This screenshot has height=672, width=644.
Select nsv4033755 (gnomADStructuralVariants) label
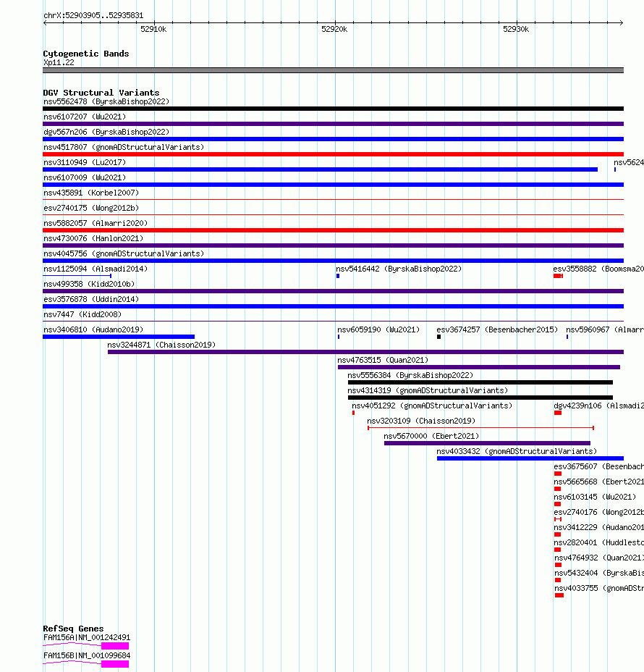(x=599, y=589)
